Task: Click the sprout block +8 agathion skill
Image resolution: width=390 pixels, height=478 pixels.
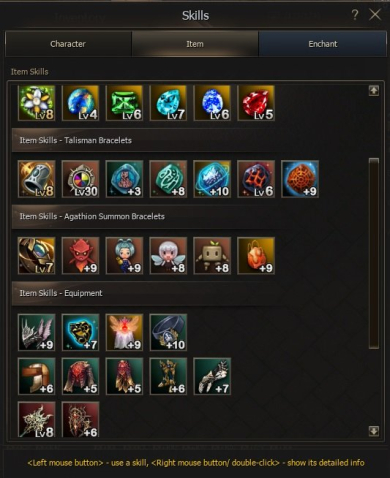Action: tap(212, 256)
